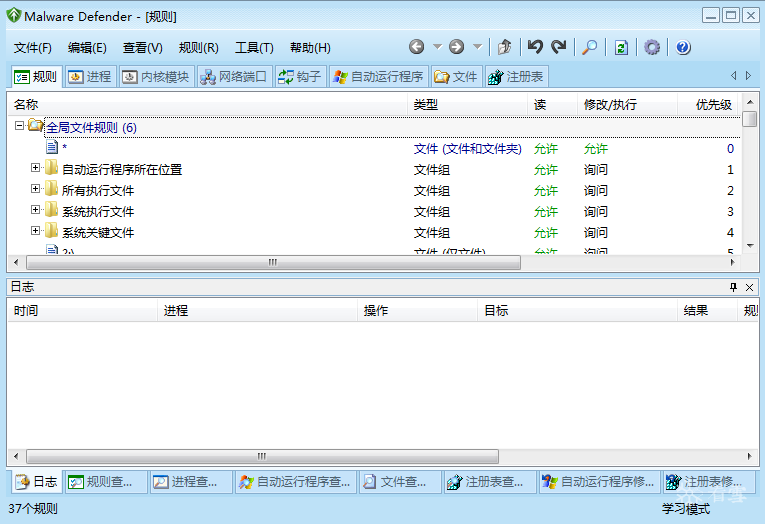Open the Forward history dropdown arrow

click(x=477, y=47)
